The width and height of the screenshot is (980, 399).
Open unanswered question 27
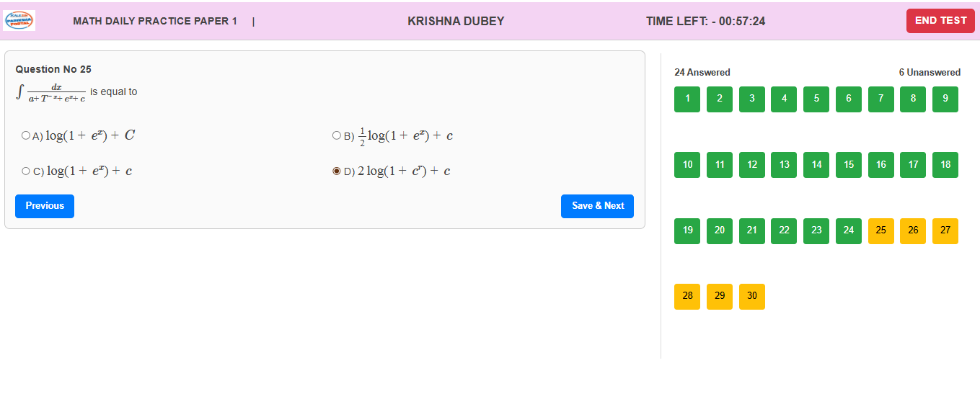[x=945, y=231]
